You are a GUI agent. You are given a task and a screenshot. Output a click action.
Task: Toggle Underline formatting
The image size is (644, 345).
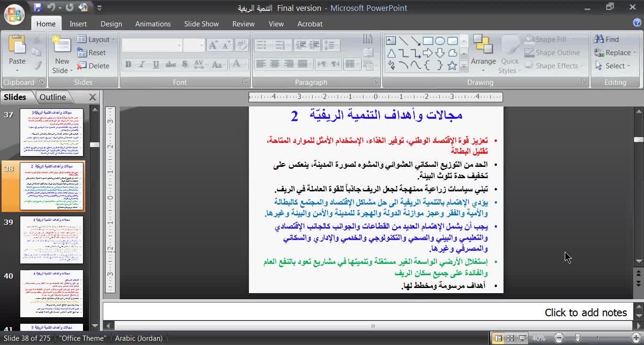[x=156, y=65]
